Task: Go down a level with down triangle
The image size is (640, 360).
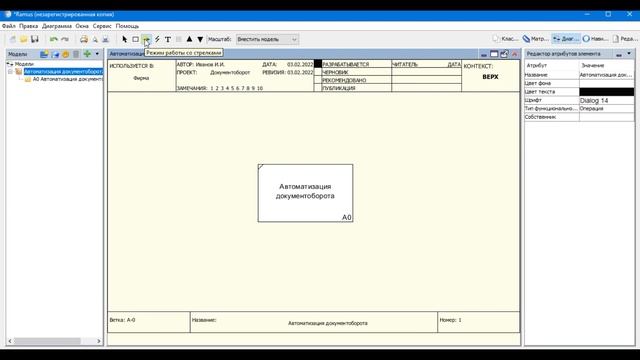Action: [x=200, y=39]
